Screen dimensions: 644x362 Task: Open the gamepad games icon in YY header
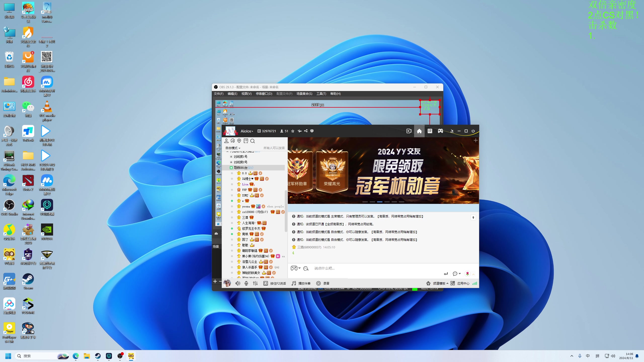click(x=440, y=131)
